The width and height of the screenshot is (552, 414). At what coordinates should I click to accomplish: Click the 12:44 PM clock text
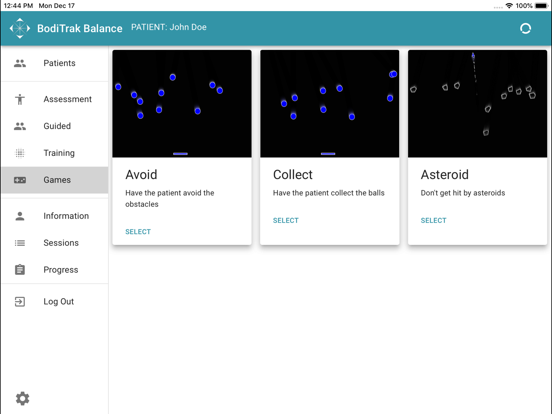click(18, 6)
